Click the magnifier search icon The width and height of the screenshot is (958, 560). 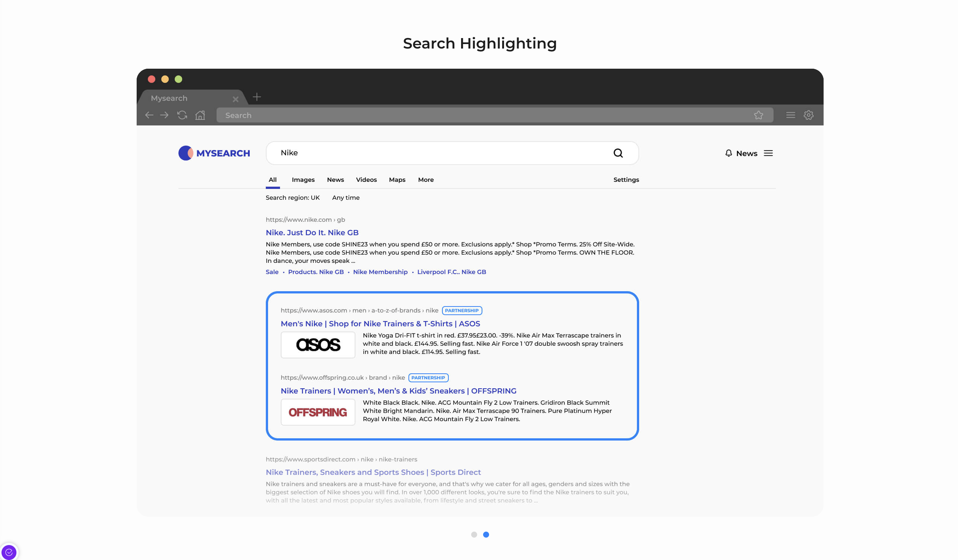pyautogui.click(x=618, y=153)
